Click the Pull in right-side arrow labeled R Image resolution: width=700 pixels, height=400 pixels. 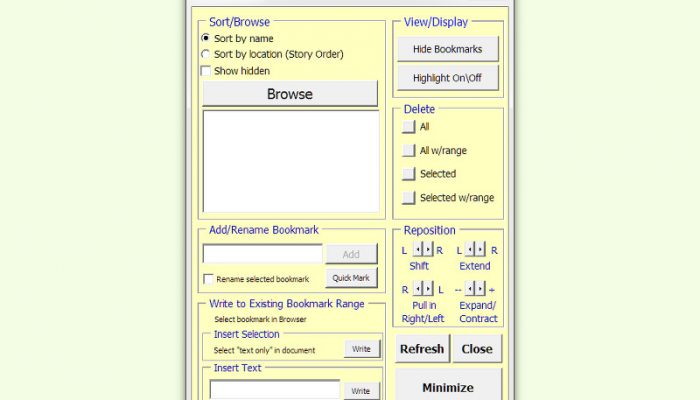tap(418, 289)
